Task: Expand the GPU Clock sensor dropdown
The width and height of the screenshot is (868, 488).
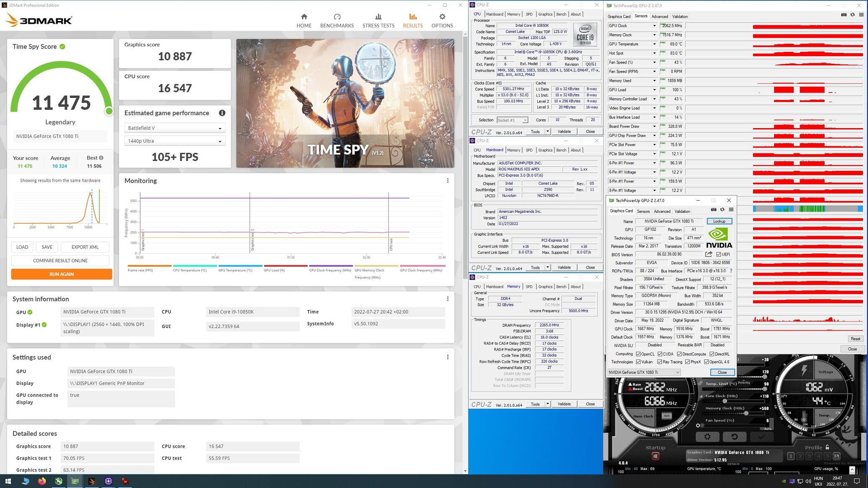Action: tap(654, 26)
